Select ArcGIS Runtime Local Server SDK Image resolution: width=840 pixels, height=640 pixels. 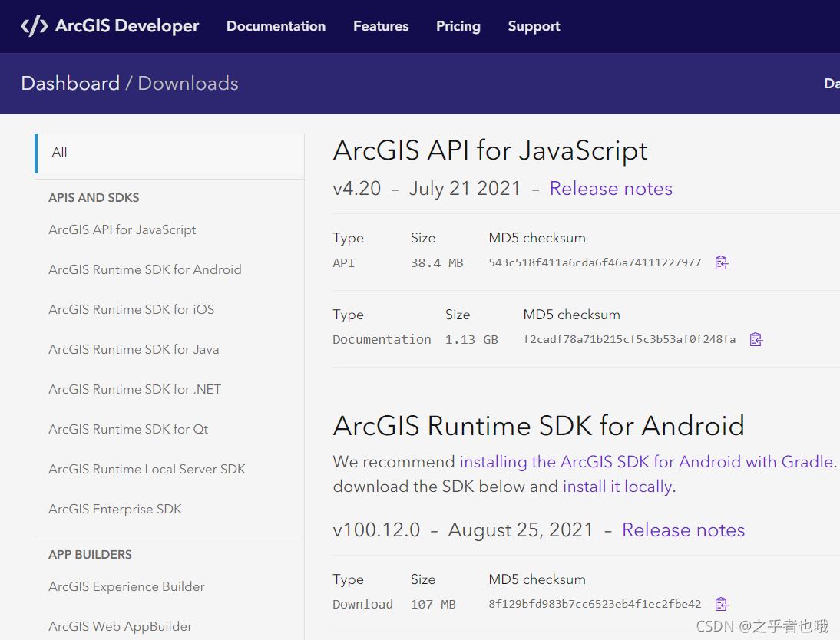pos(147,469)
